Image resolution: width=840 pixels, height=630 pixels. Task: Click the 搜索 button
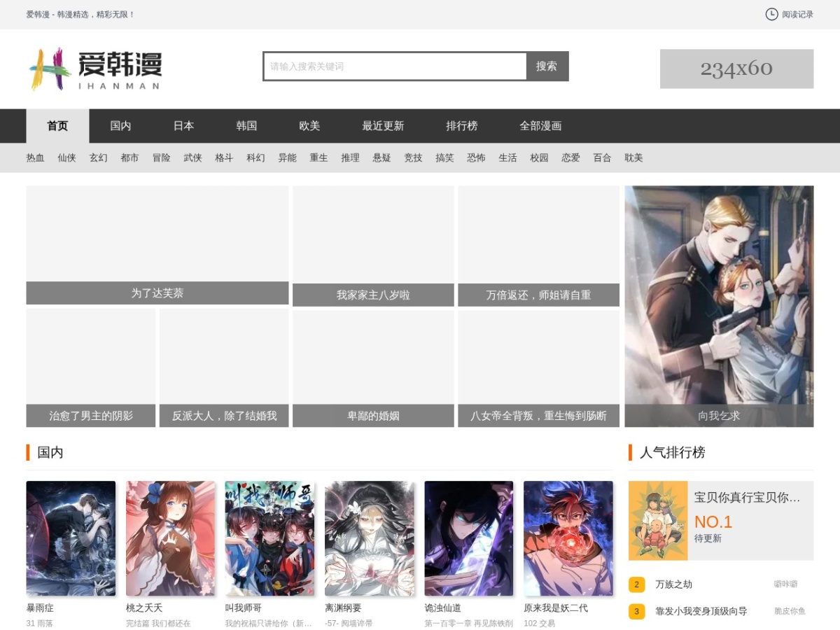tap(547, 66)
